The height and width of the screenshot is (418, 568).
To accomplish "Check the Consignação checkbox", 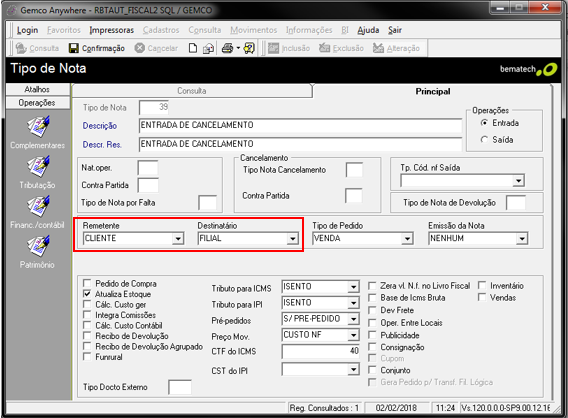I will (372, 347).
